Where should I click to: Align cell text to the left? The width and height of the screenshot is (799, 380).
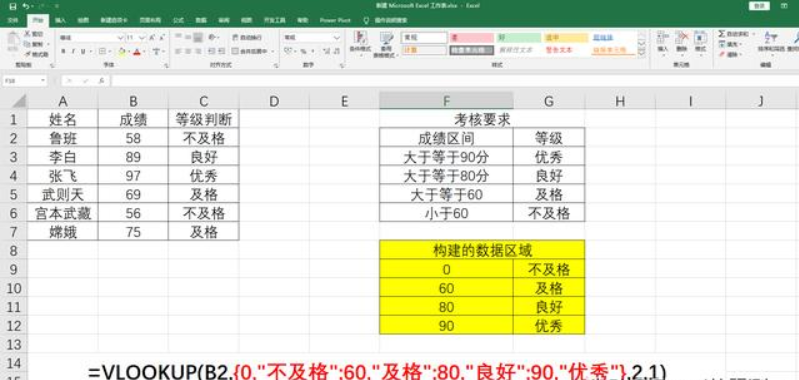click(x=178, y=51)
